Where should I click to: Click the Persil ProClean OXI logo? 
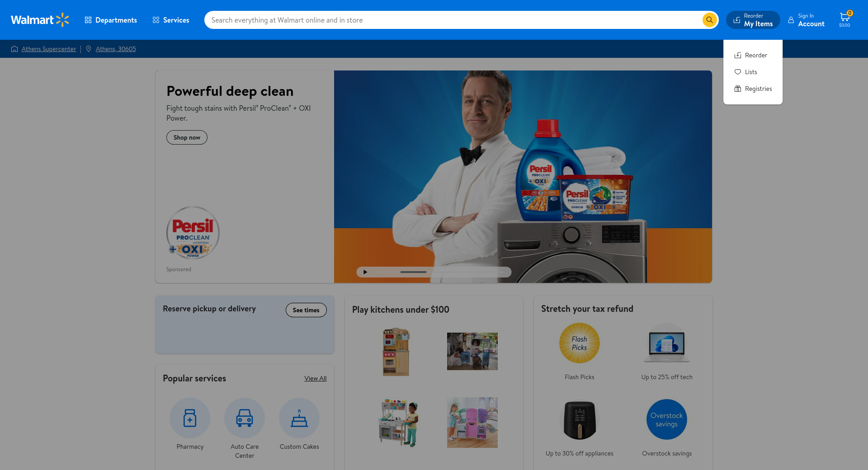[193, 233]
